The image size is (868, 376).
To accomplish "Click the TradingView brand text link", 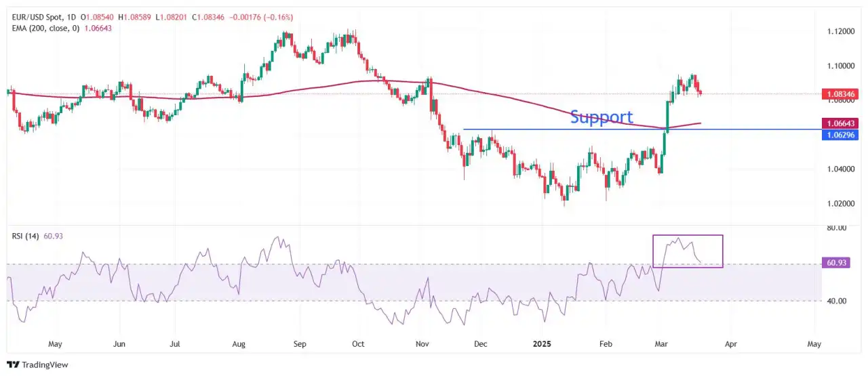I will [46, 364].
